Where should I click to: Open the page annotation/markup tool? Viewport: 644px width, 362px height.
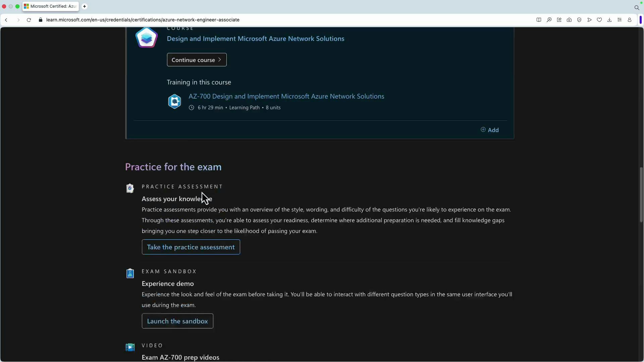[x=559, y=20]
